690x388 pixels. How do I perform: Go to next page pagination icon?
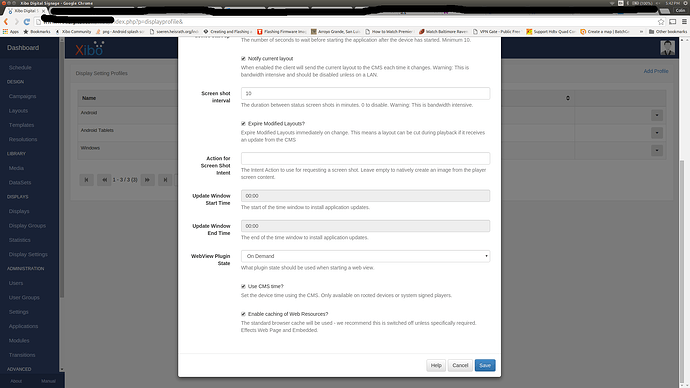(x=147, y=179)
